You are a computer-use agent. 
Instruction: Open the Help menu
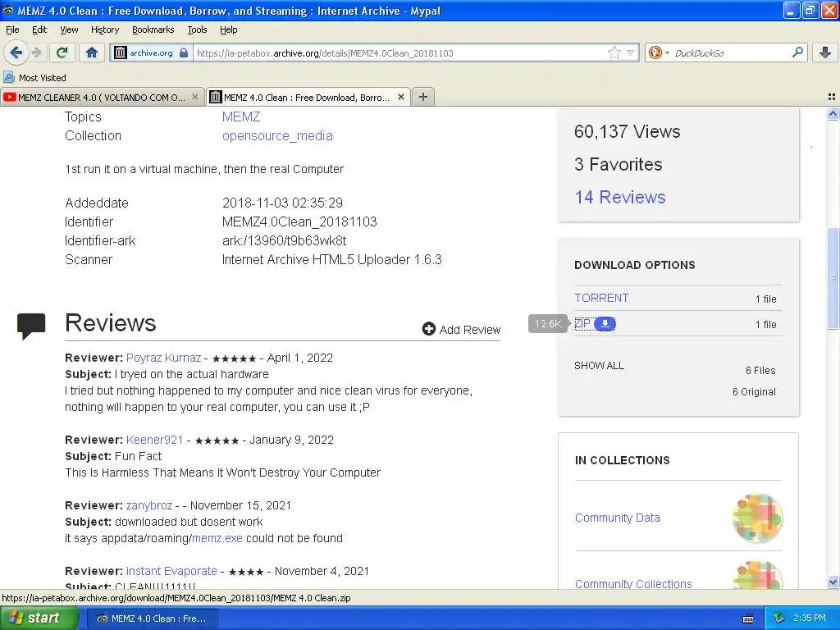[x=229, y=30]
